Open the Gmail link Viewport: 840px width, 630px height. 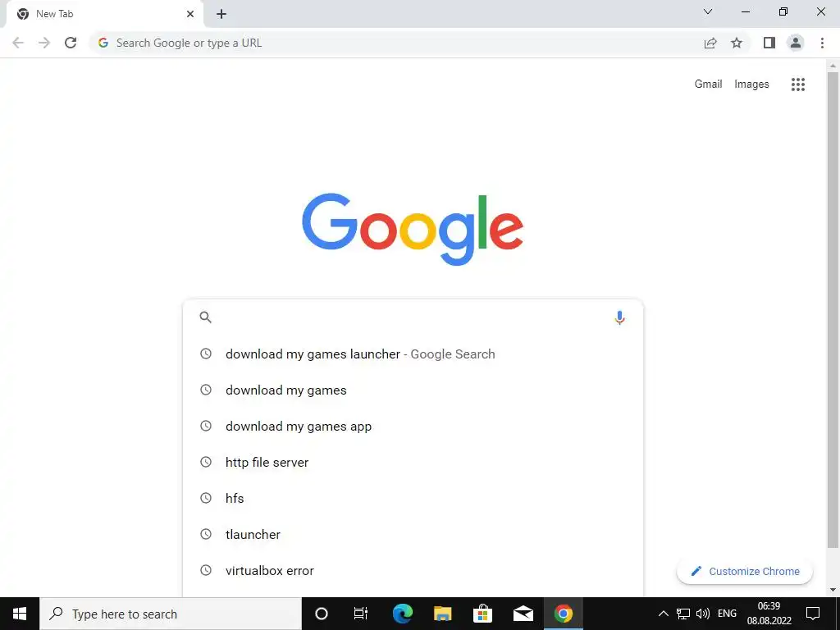coord(708,84)
